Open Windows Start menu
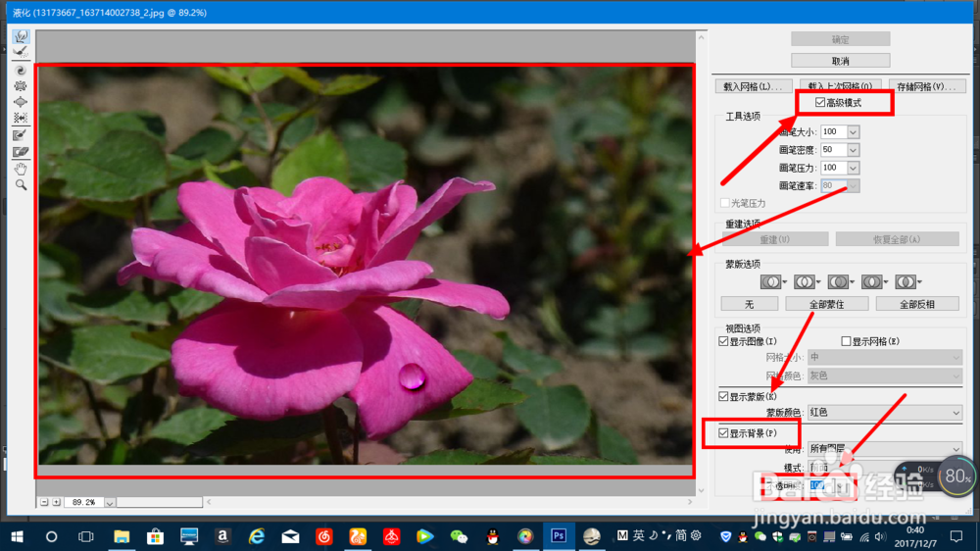This screenshot has width=980, height=551. [17, 536]
